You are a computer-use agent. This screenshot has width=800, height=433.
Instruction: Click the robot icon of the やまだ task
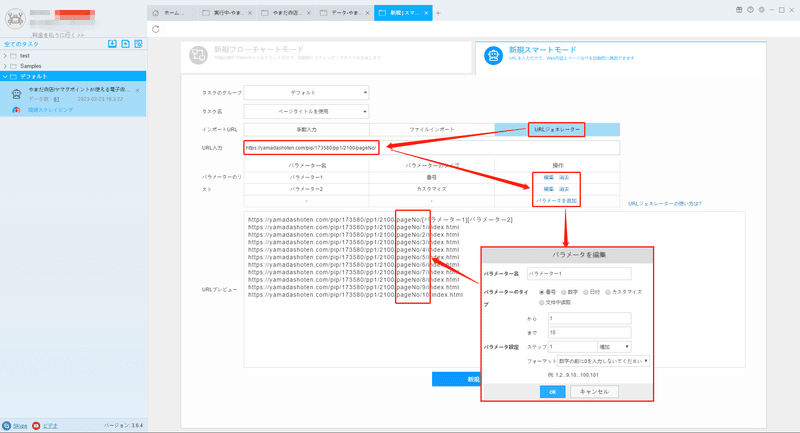[16, 94]
